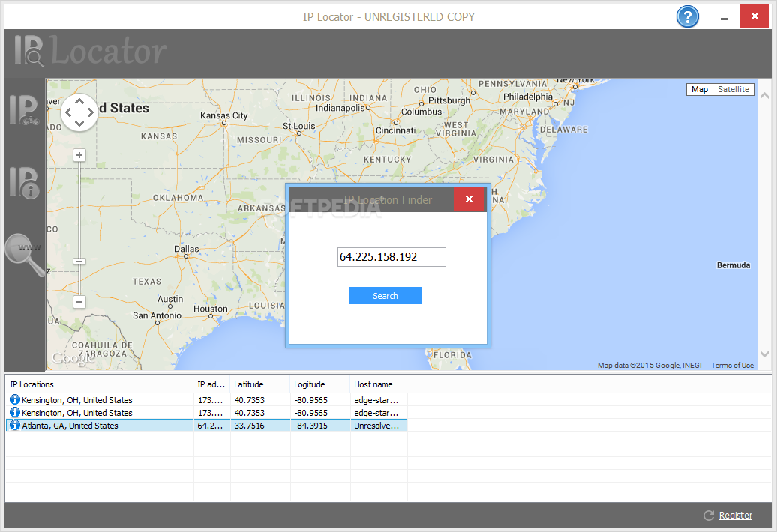This screenshot has width=777, height=532.
Task: Sort by Host name column header
Action: pos(379,384)
